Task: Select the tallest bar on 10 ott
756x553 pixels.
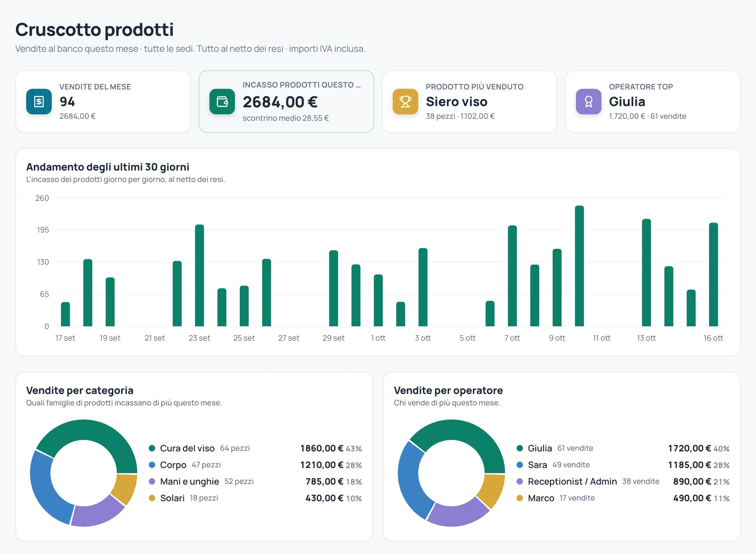Action: [x=579, y=266]
